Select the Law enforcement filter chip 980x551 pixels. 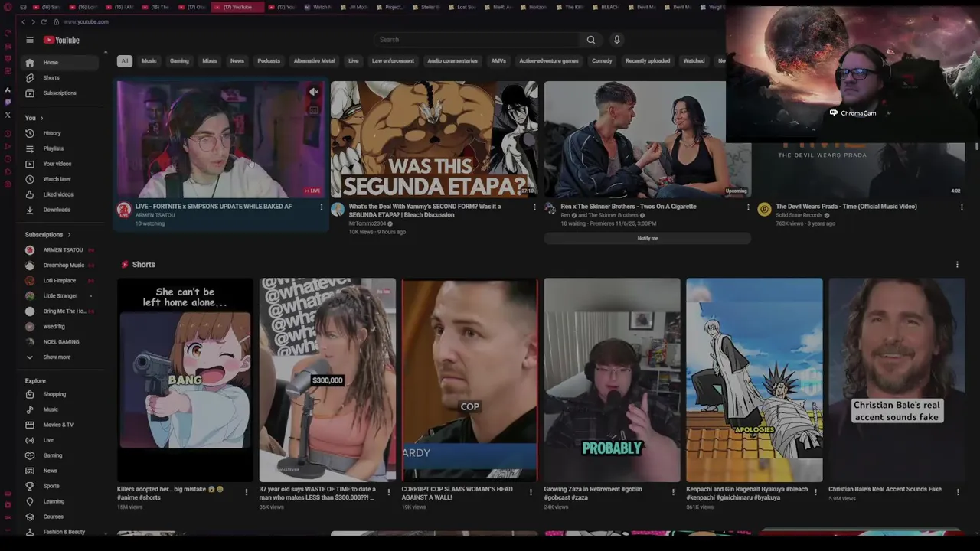(x=393, y=61)
